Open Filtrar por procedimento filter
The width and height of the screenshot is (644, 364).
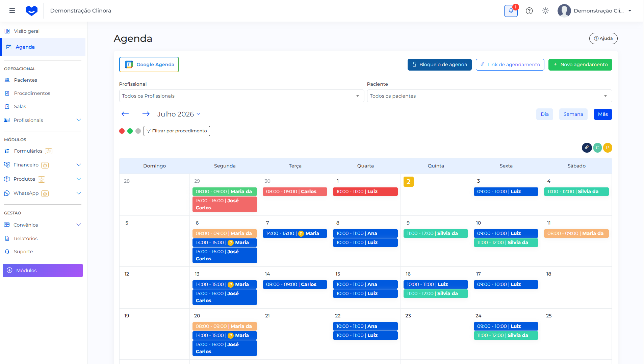point(177,131)
